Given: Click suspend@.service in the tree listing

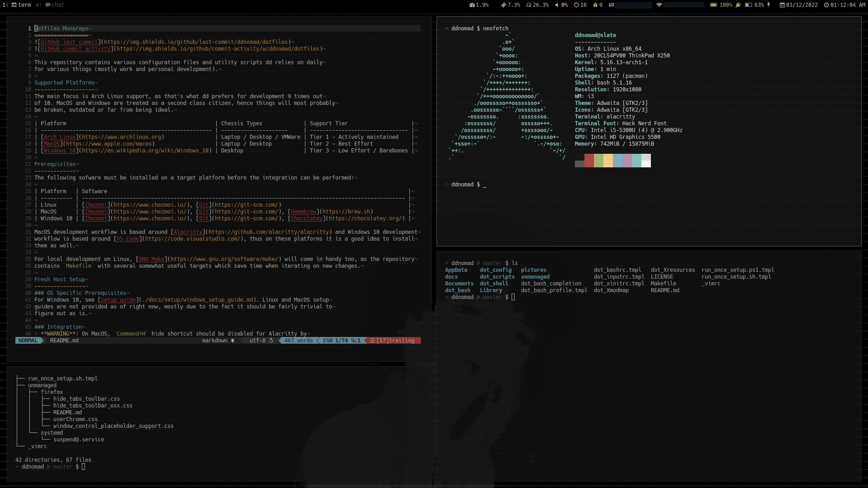Looking at the screenshot, I should pyautogui.click(x=79, y=440).
